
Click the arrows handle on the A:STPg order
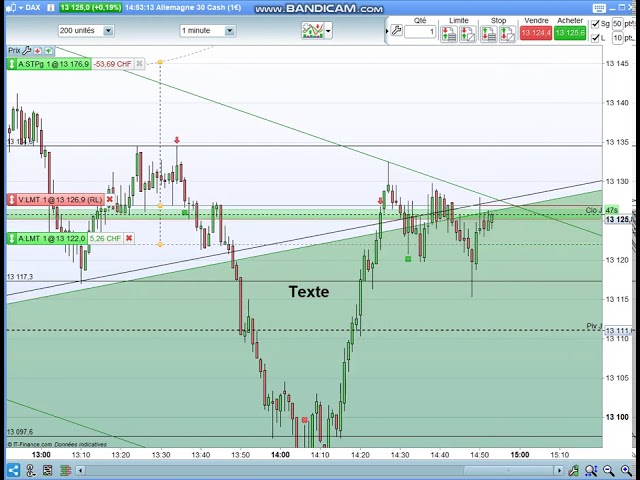11,64
